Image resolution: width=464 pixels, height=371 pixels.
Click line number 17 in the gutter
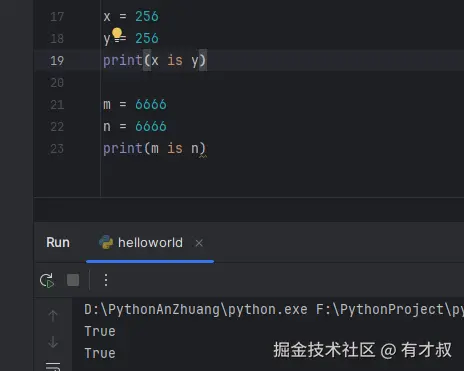pyautogui.click(x=57, y=17)
